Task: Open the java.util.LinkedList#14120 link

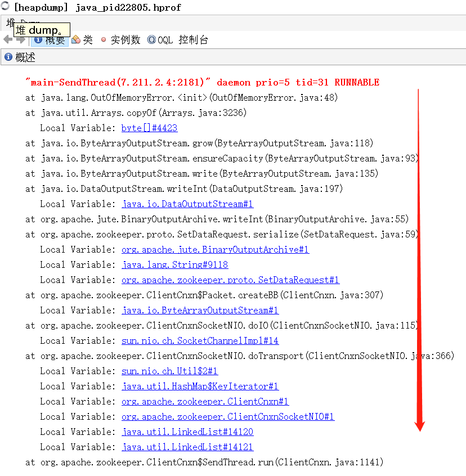Action: pos(187,432)
